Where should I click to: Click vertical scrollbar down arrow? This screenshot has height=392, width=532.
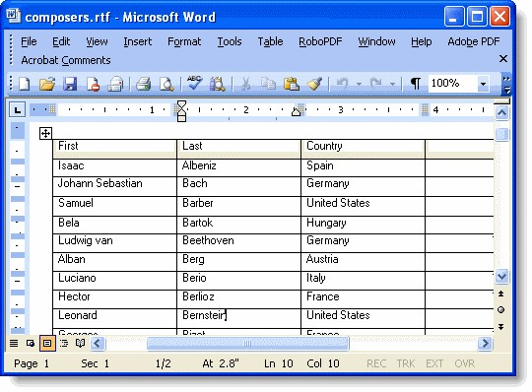coord(501,276)
